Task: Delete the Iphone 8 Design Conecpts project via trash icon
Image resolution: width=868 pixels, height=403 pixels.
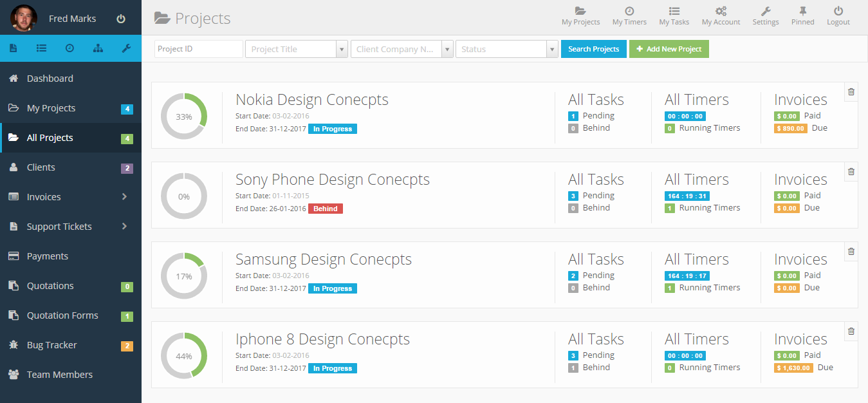Action: click(851, 332)
